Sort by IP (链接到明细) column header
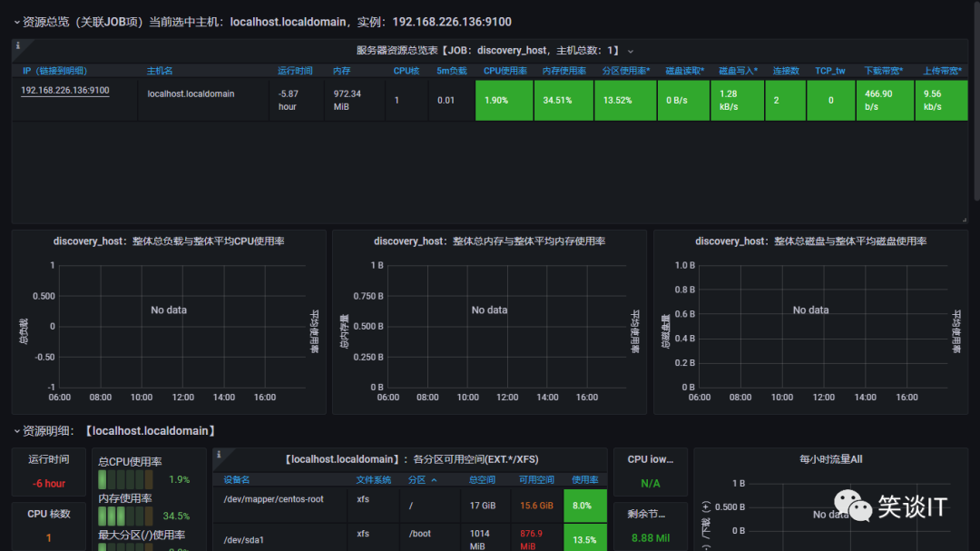The height and width of the screenshot is (551, 980). tap(54, 71)
